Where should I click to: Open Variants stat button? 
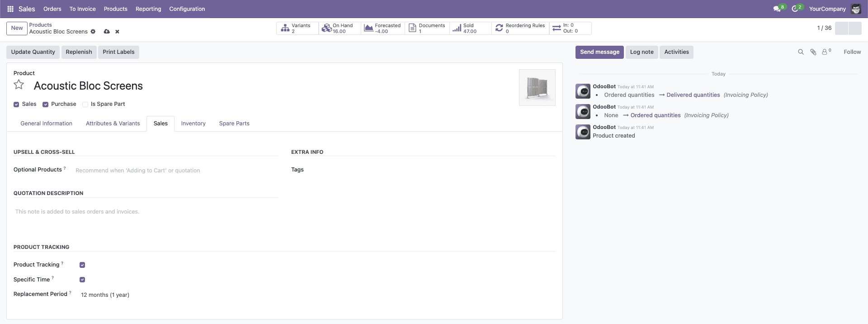[x=297, y=28]
